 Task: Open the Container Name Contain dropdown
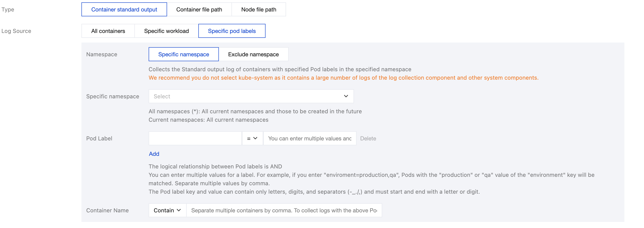click(x=167, y=210)
